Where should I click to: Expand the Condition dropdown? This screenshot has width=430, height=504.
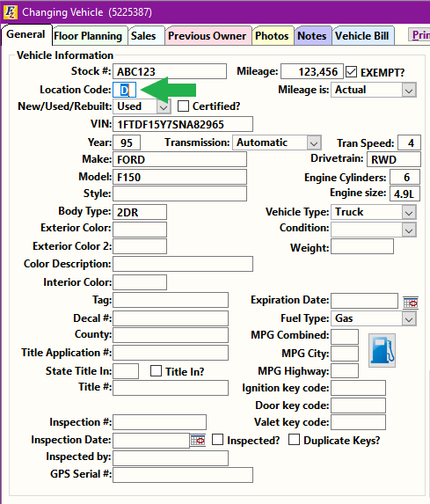409,230
